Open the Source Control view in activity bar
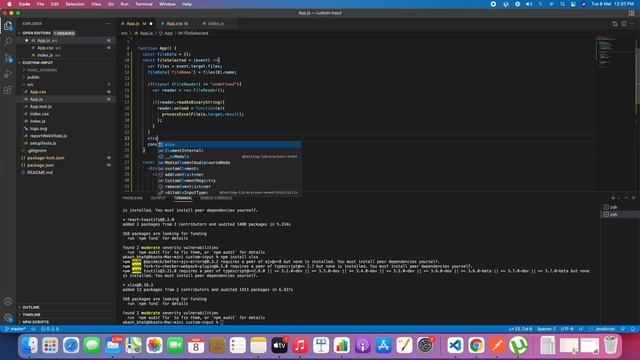 click(8, 58)
